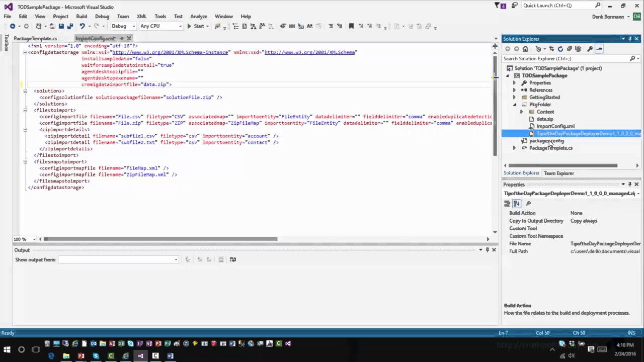Click the editor horizontal scrollbar thumb
The image size is (644, 362).
[x=160, y=239]
